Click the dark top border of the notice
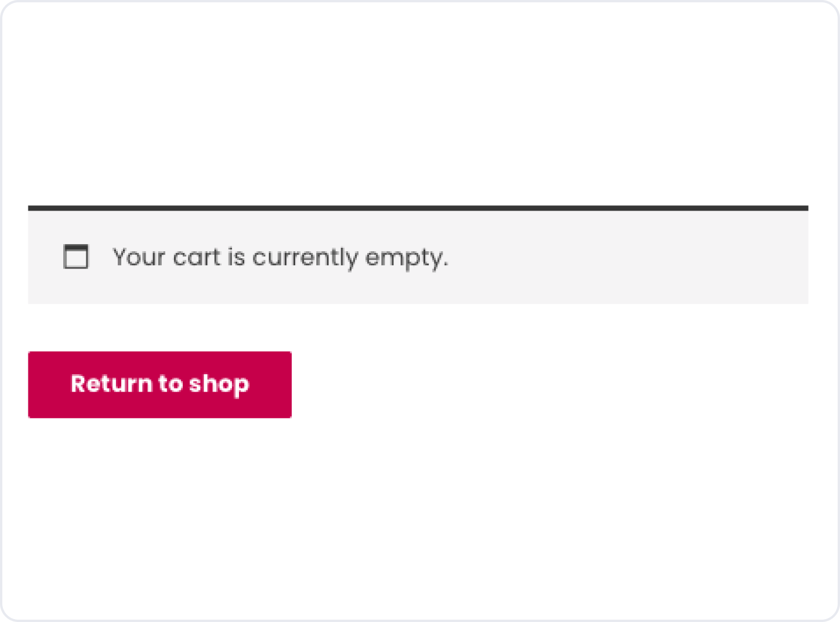This screenshot has width=840, height=622. click(418, 208)
